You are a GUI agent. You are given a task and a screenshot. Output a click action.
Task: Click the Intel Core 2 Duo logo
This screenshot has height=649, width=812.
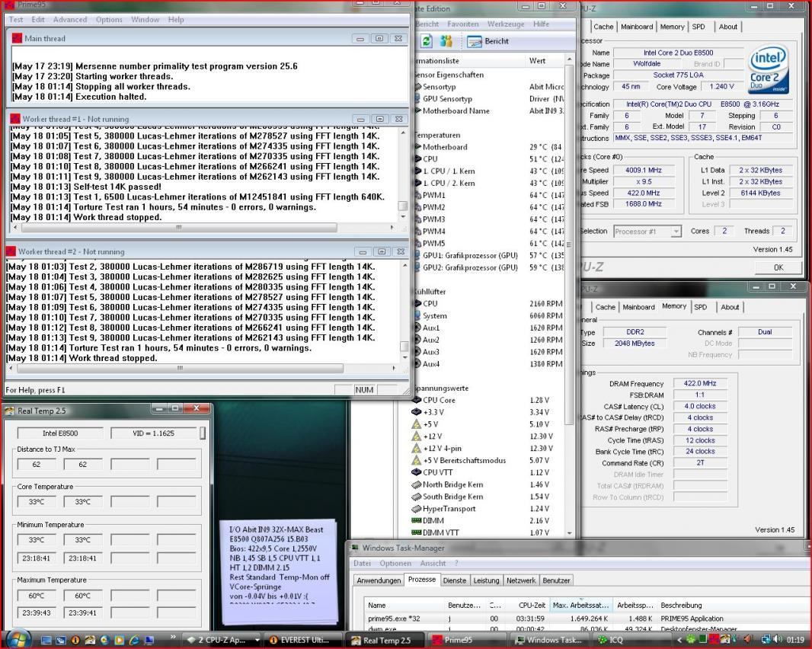point(768,69)
